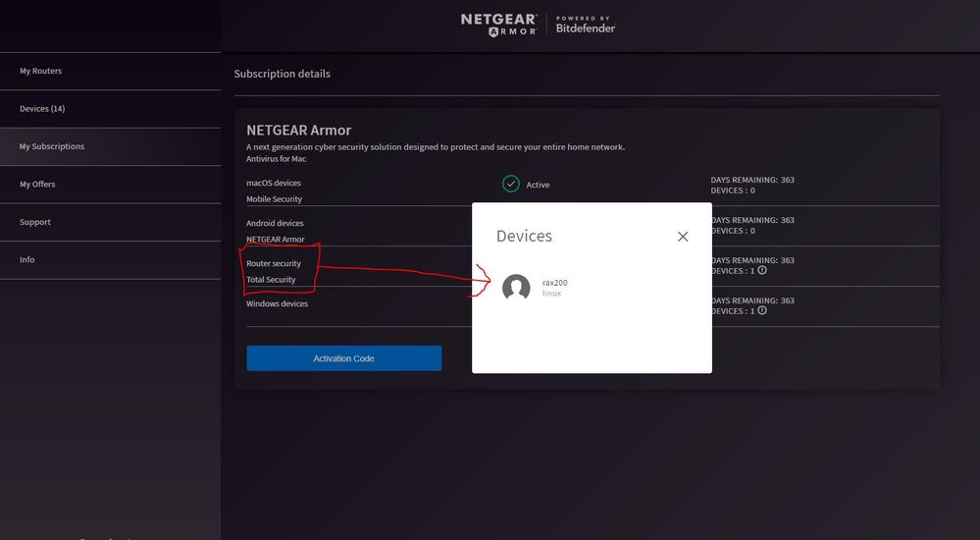980x540 pixels.
Task: Close the Devices popup dialog
Action: pyautogui.click(x=683, y=237)
